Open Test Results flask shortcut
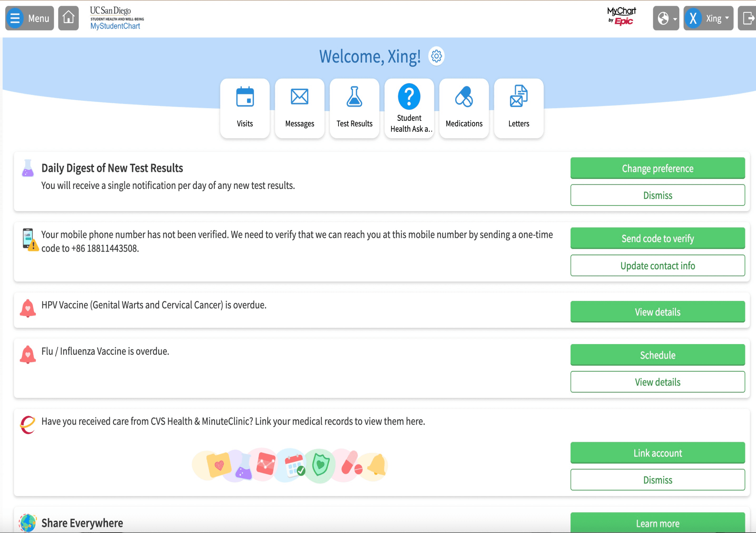The image size is (756, 533). point(354,108)
